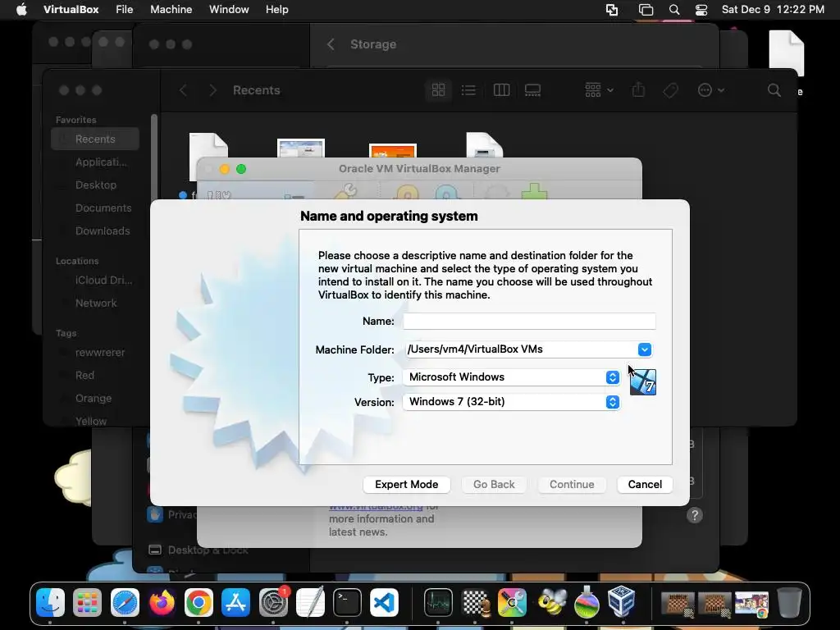The width and height of the screenshot is (840, 630).
Task: Open Launchpad from the dock
Action: point(87,602)
